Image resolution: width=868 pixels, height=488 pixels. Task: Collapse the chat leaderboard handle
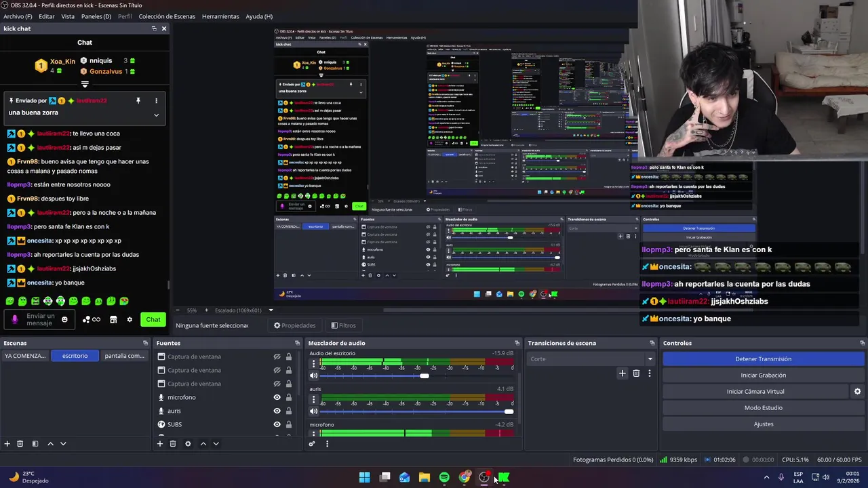tap(85, 85)
